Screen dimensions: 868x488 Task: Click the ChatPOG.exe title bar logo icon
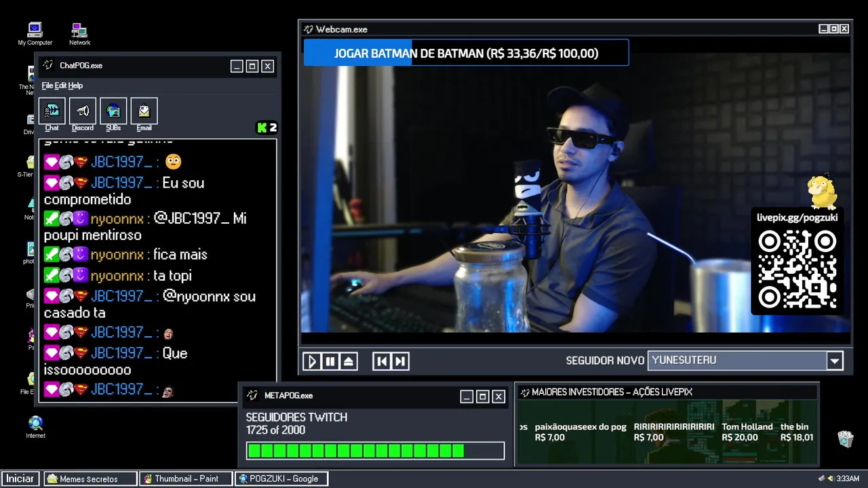pos(48,66)
